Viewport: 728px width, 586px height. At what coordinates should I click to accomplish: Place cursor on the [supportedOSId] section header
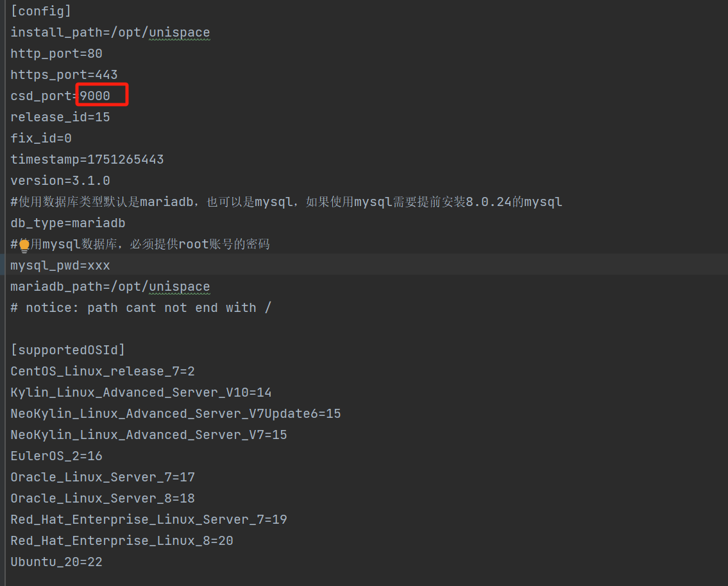coord(68,350)
